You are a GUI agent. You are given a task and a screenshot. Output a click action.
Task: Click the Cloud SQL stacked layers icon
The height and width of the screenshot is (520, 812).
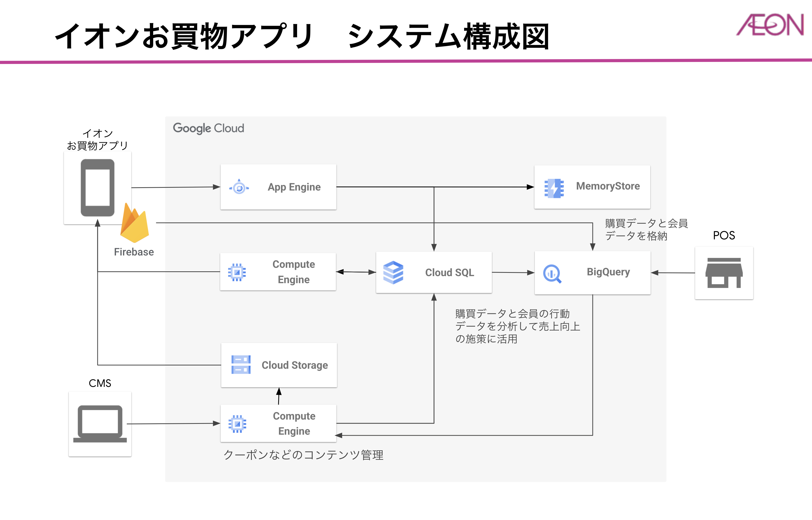tap(393, 272)
